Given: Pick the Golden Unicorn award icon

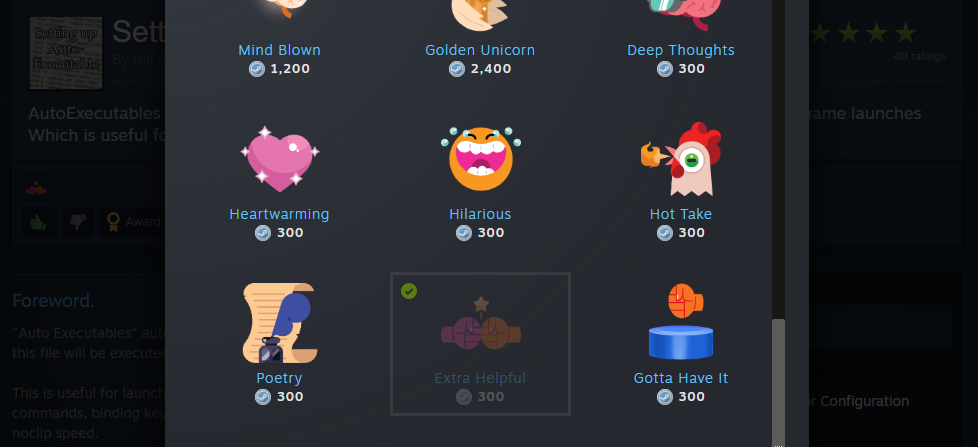Looking at the screenshot, I should pyautogui.click(x=480, y=14).
